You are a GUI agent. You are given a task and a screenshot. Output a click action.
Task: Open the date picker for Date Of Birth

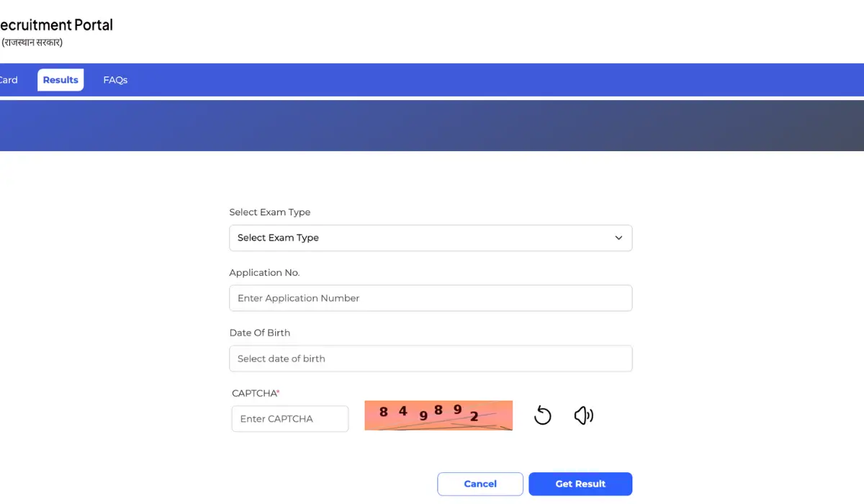[x=431, y=359]
